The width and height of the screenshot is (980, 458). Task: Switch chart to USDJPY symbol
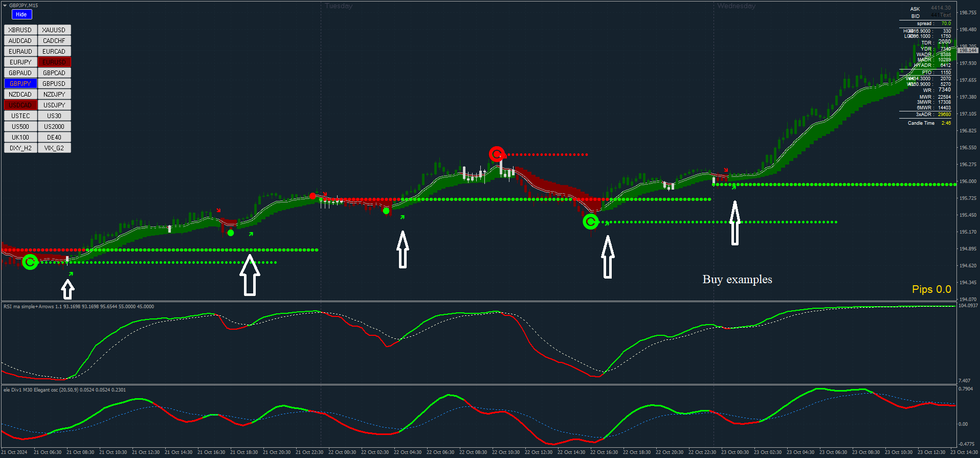54,105
